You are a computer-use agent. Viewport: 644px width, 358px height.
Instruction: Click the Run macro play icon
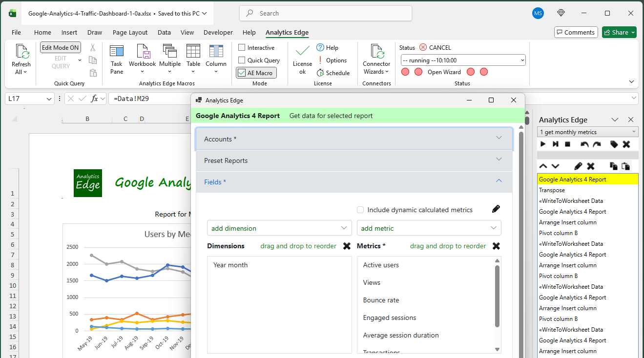543,144
